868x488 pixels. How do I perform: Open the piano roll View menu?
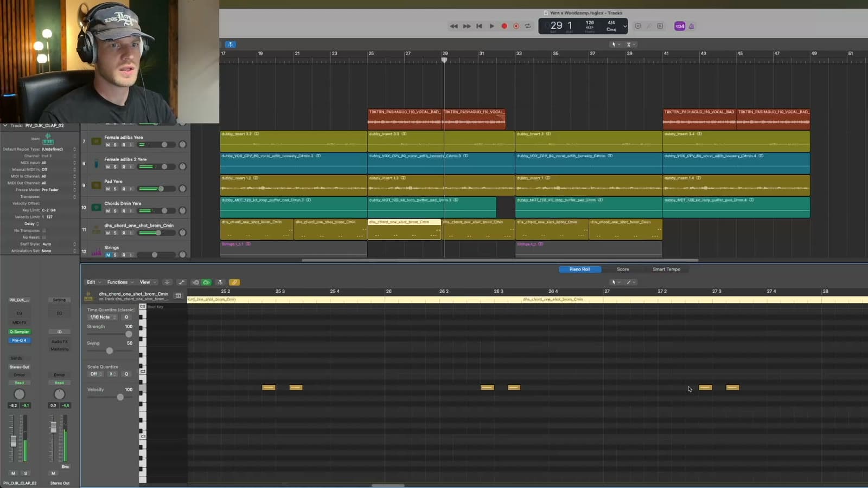pos(148,282)
